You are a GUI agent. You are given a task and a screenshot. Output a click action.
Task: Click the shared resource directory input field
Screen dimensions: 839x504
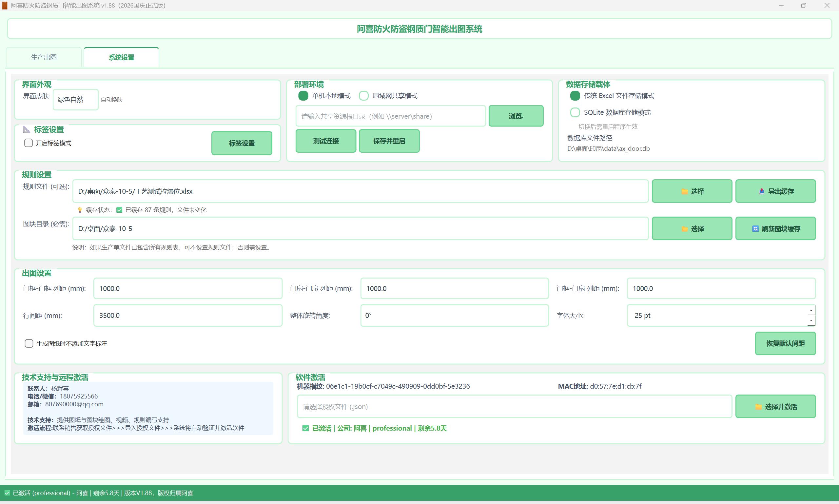[391, 116]
